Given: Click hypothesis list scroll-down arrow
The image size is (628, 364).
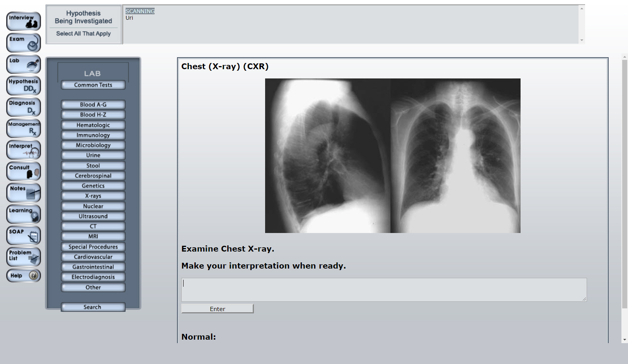Looking at the screenshot, I should tap(582, 40).
